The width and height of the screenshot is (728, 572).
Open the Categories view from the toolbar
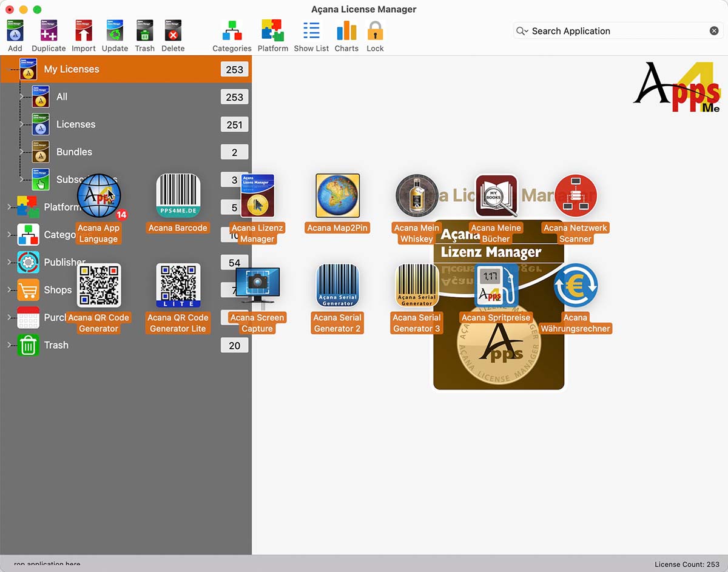pyautogui.click(x=232, y=30)
